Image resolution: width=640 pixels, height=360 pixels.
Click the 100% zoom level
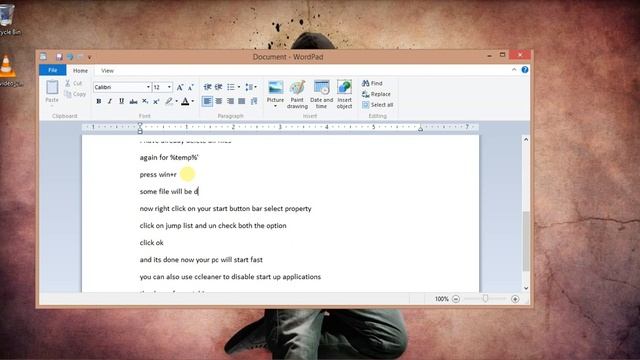(x=441, y=299)
